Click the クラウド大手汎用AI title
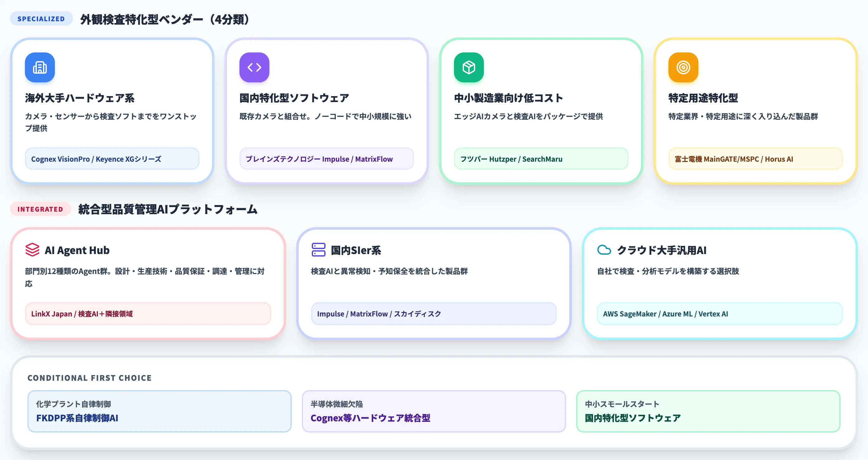This screenshot has height=460, width=868. [x=662, y=250]
